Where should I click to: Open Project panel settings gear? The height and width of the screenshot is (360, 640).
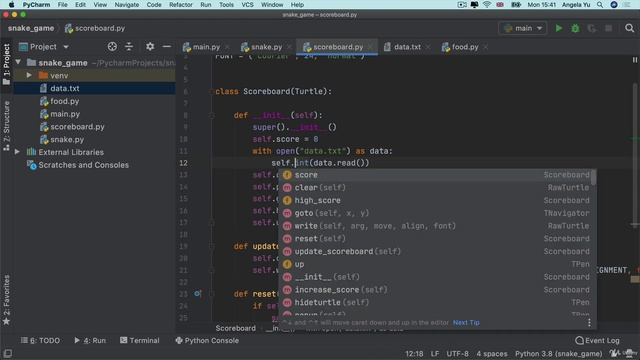pos(150,47)
